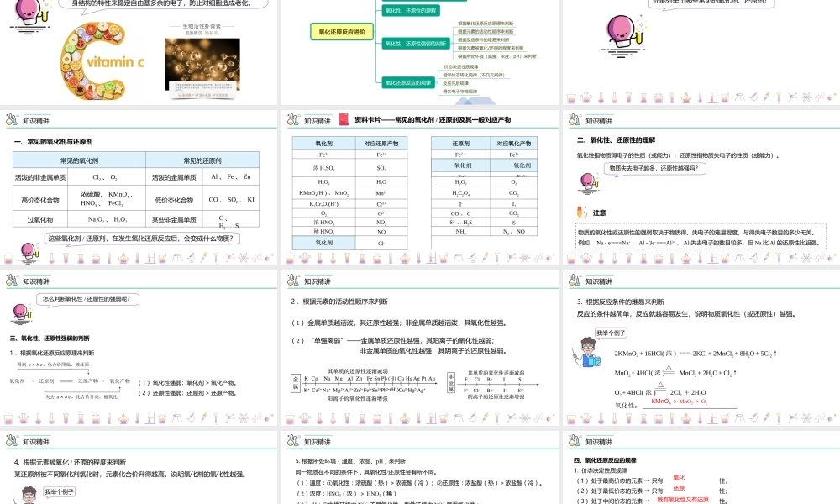Screen dimensions: 840x504
Task: Click the nonmetal F Cl Br I S series diagram
Action: [493, 385]
